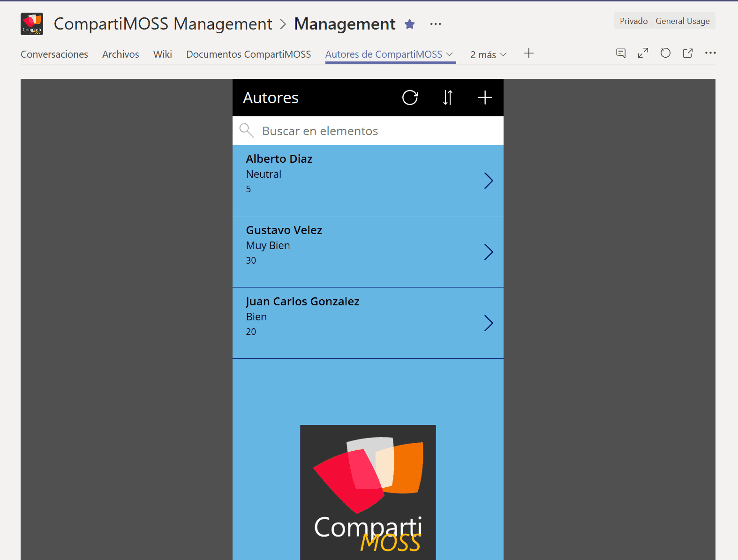738x560 pixels.
Task: Go to CompartiMOSS Management team
Action: (163, 24)
